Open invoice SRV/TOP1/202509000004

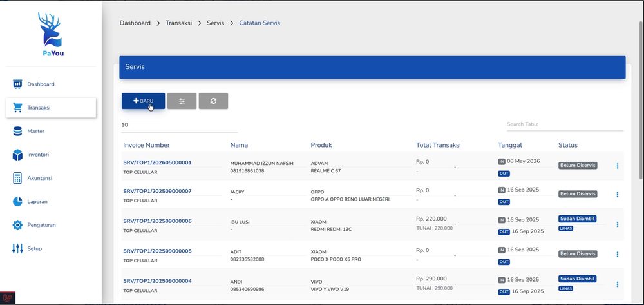click(157, 281)
